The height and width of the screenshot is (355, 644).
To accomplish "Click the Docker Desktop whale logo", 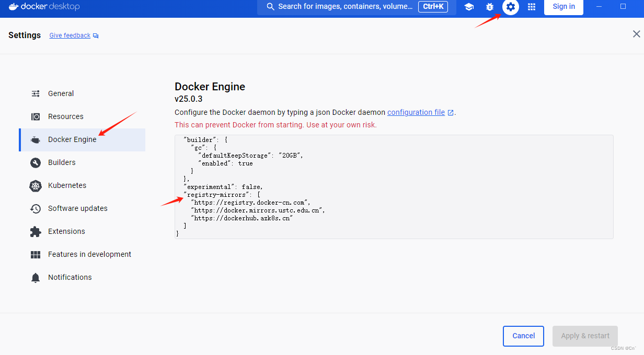I will [14, 7].
